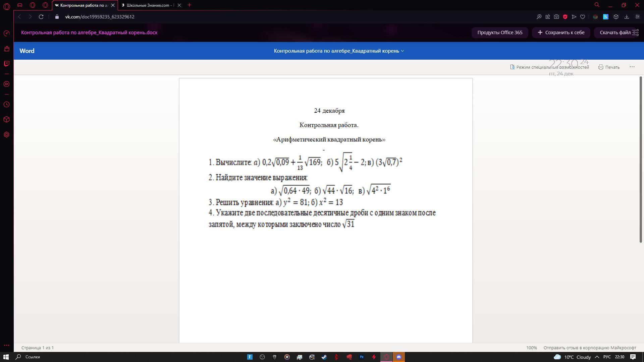Open Twitch panel in the sidebar
The image size is (644, 362).
(x=6, y=64)
